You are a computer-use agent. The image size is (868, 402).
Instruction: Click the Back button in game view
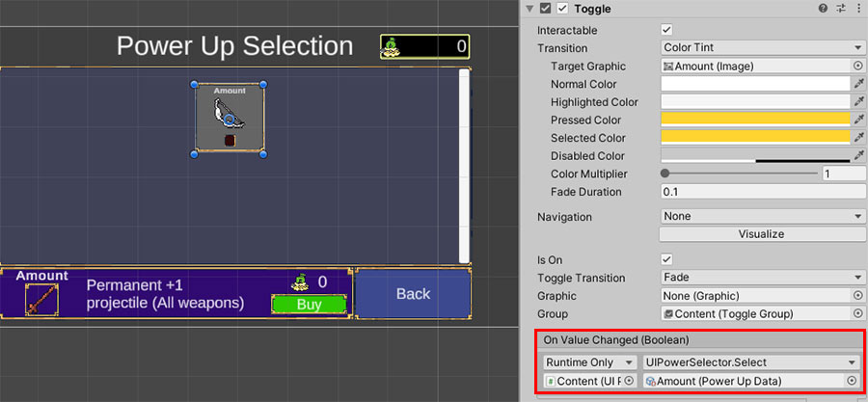point(413,294)
